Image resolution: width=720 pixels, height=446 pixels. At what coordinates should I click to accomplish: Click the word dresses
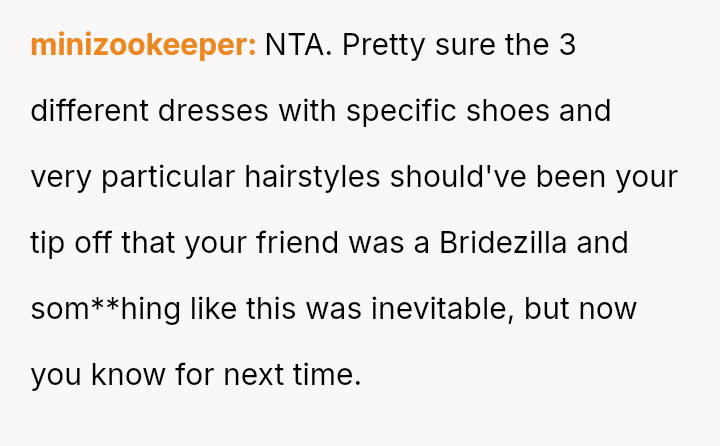click(213, 111)
